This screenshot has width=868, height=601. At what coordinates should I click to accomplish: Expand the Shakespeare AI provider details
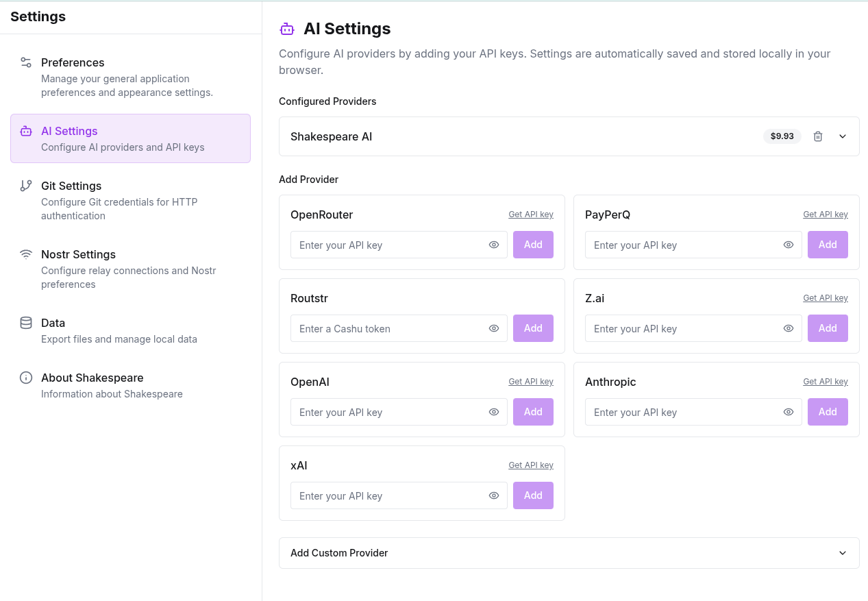[843, 136]
